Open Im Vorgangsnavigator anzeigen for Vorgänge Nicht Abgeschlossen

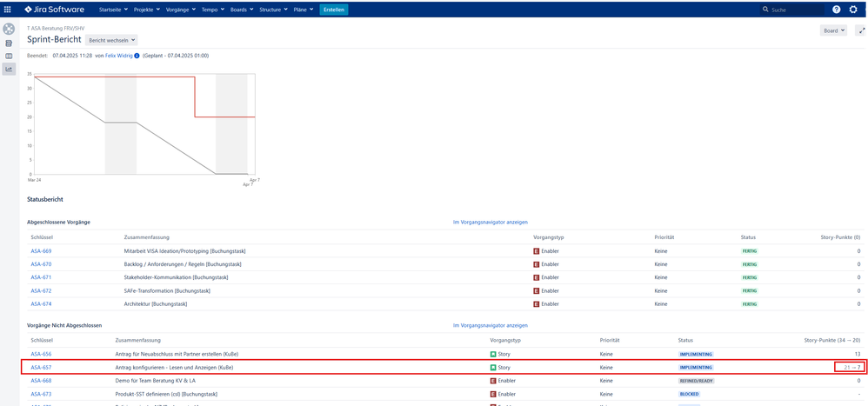click(x=491, y=325)
